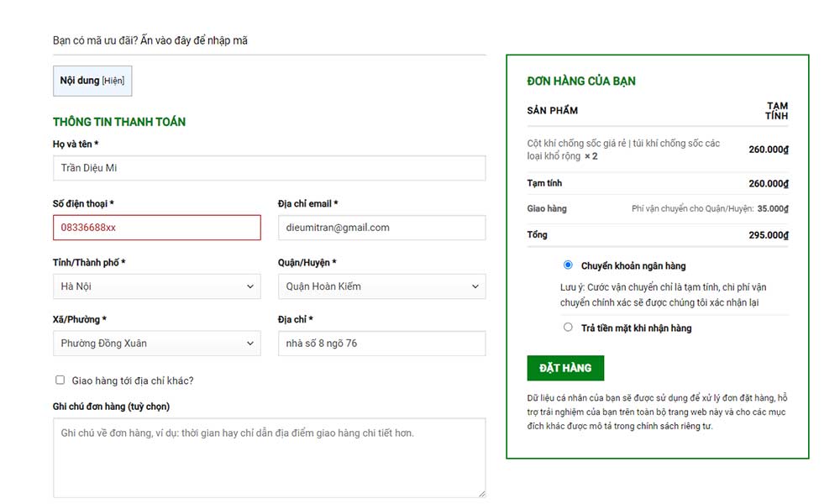Screen dimensions: 840x504
Task: Click the THÔNG TIN THANH TOÁN heading
Action: [x=119, y=121]
